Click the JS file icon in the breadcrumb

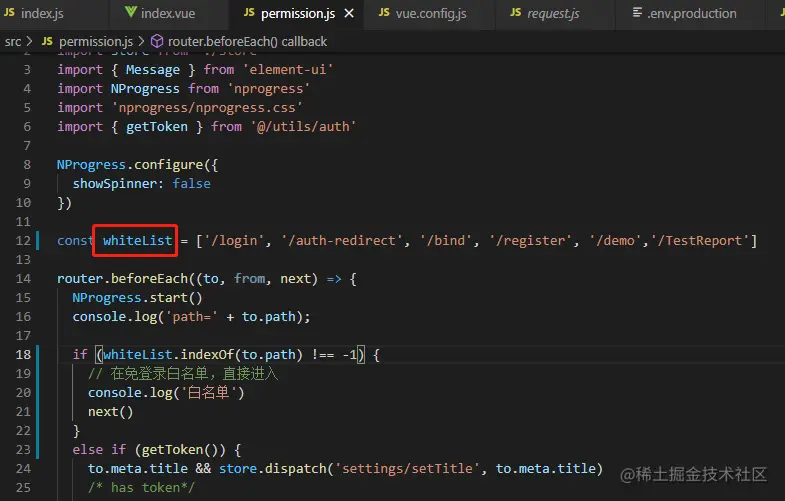[47, 41]
